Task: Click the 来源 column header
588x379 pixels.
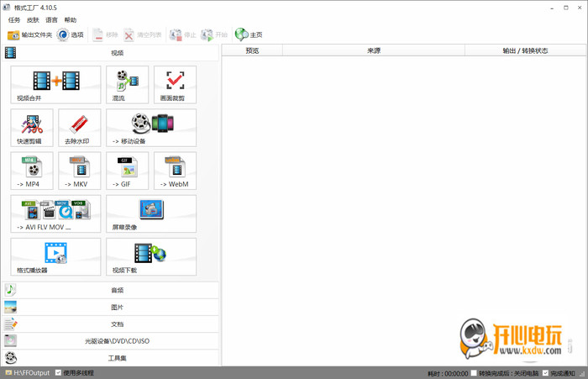Action: (374, 50)
